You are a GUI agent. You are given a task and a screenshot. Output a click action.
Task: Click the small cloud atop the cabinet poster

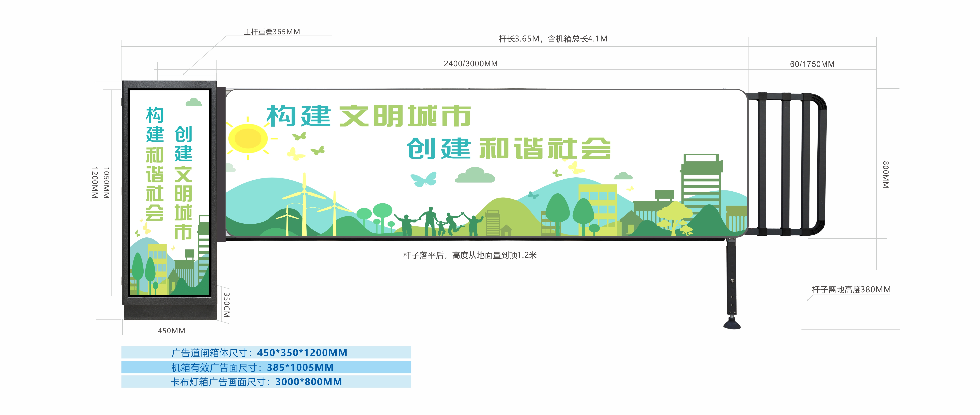(194, 102)
